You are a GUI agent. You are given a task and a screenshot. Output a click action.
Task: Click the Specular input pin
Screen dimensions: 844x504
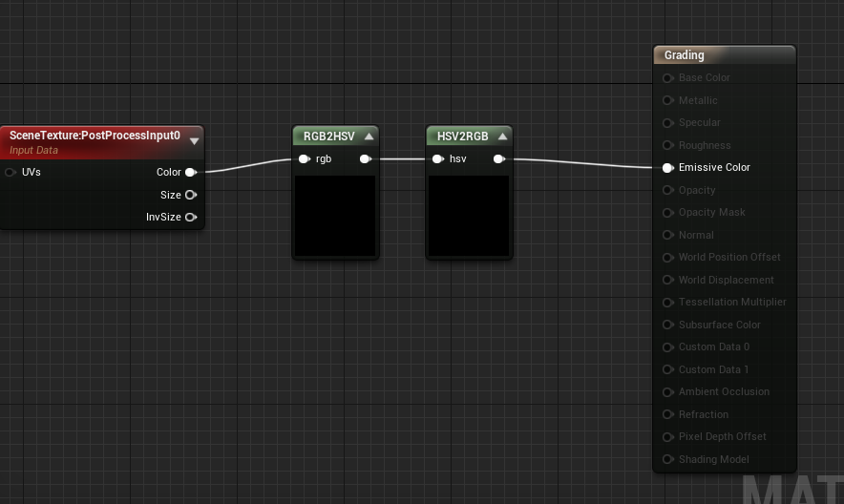click(668, 123)
